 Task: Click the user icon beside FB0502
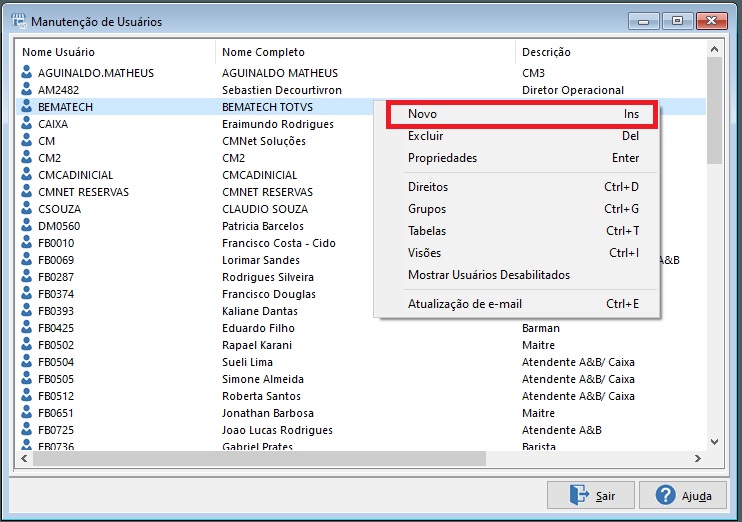coord(27,345)
